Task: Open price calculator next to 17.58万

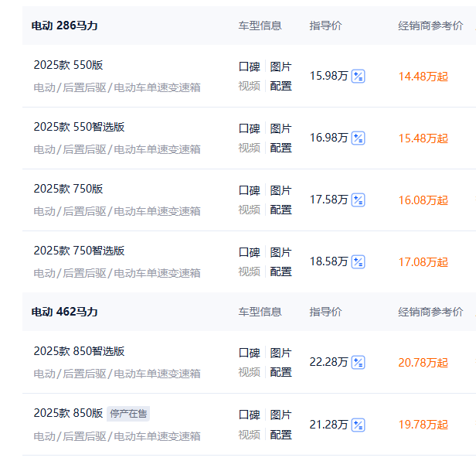Action: click(x=358, y=200)
